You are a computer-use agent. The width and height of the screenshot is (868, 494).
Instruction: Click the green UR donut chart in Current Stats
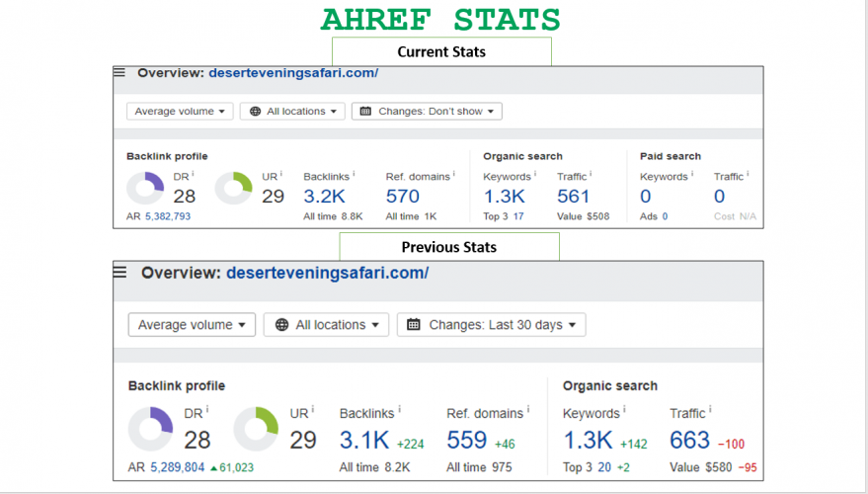click(x=234, y=189)
